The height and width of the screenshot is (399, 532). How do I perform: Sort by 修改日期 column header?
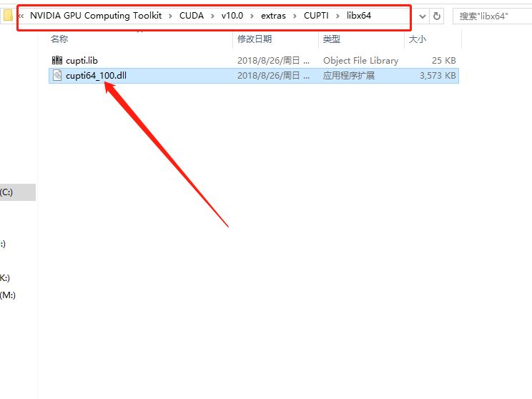255,39
